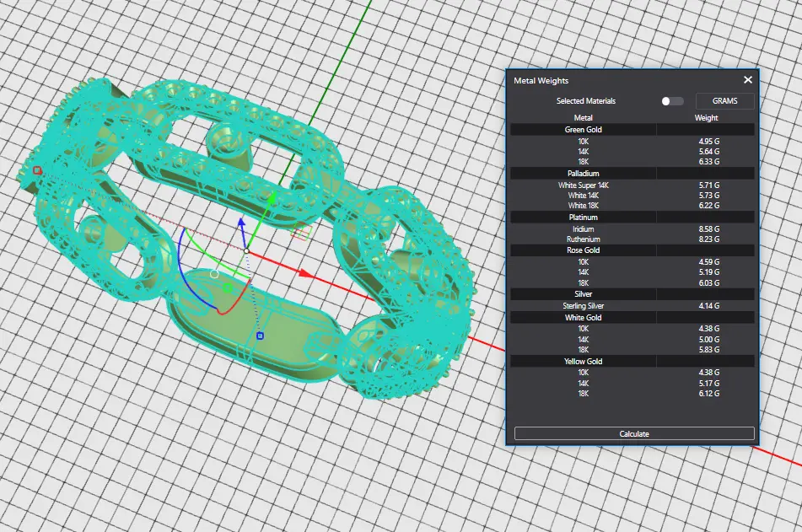Image resolution: width=802 pixels, height=532 pixels.
Task: Click the blue rotation arc of gumball
Action: (x=180, y=261)
